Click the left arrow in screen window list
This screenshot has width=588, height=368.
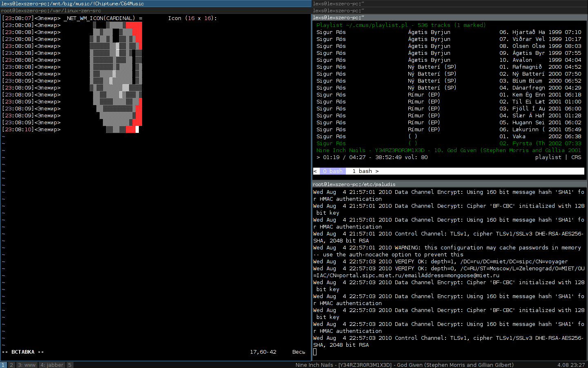pyautogui.click(x=315, y=171)
